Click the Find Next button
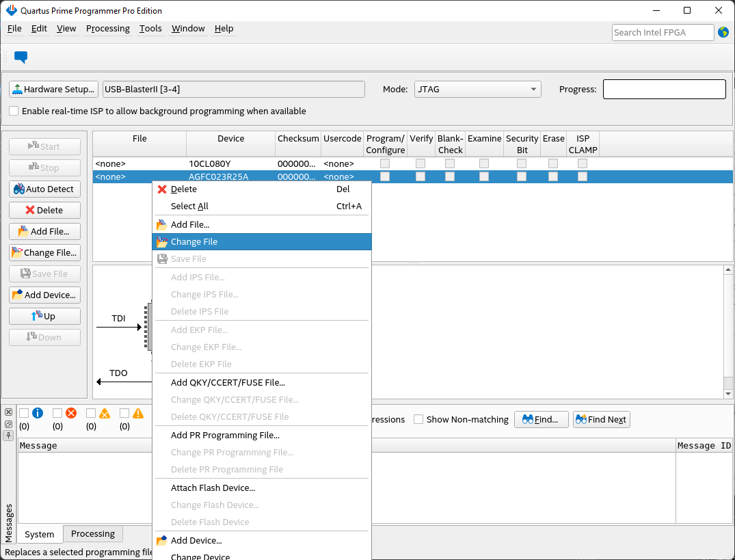Image resolution: width=735 pixels, height=560 pixels. (x=601, y=419)
